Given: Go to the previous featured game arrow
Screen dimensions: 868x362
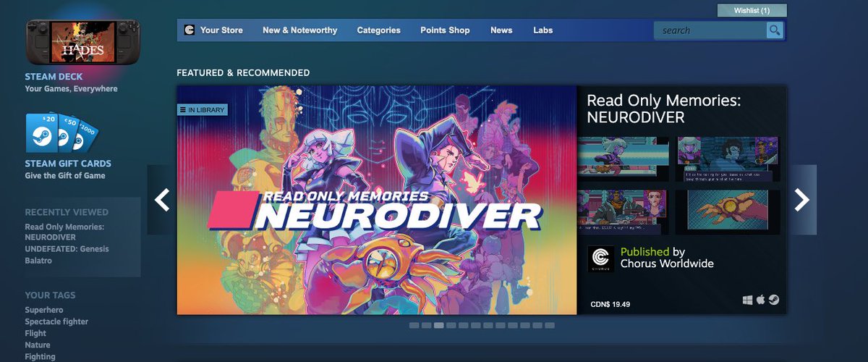Looking at the screenshot, I should coord(161,200).
